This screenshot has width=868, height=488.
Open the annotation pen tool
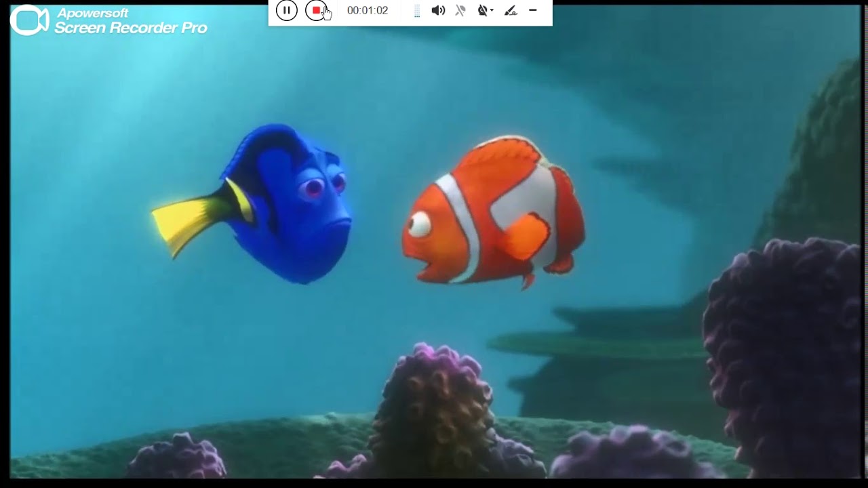(511, 10)
